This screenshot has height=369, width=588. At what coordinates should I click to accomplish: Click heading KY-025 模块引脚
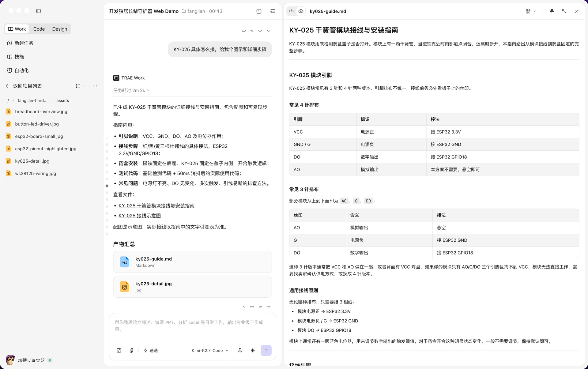tap(311, 75)
